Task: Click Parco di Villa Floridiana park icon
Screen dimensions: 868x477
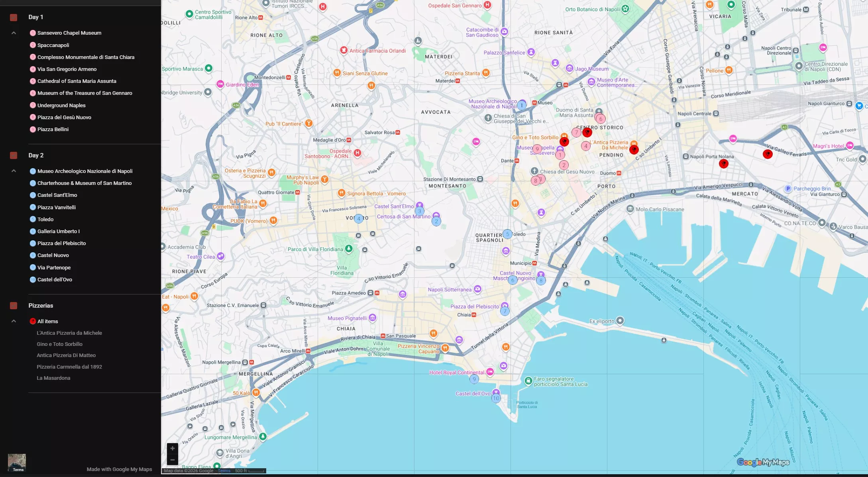Action: (x=349, y=249)
